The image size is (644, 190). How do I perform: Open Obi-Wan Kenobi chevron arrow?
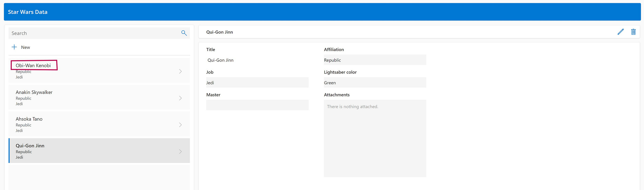(x=180, y=71)
